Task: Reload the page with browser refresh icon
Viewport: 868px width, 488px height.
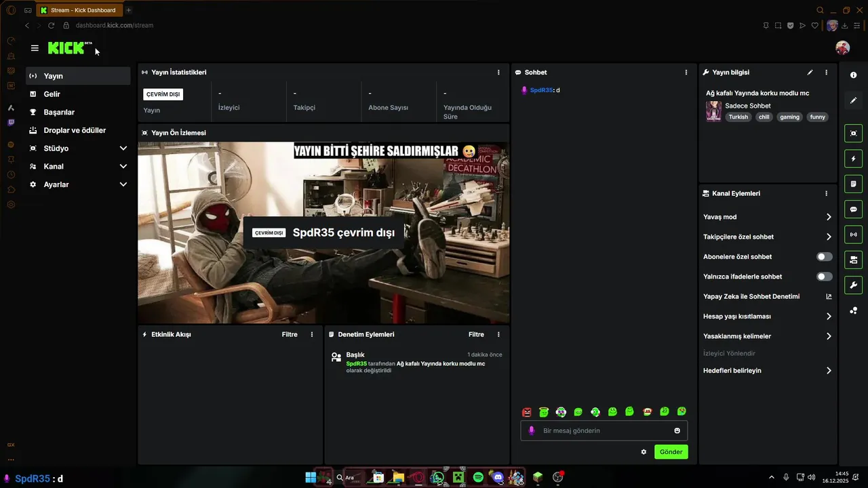Action: click(x=51, y=25)
